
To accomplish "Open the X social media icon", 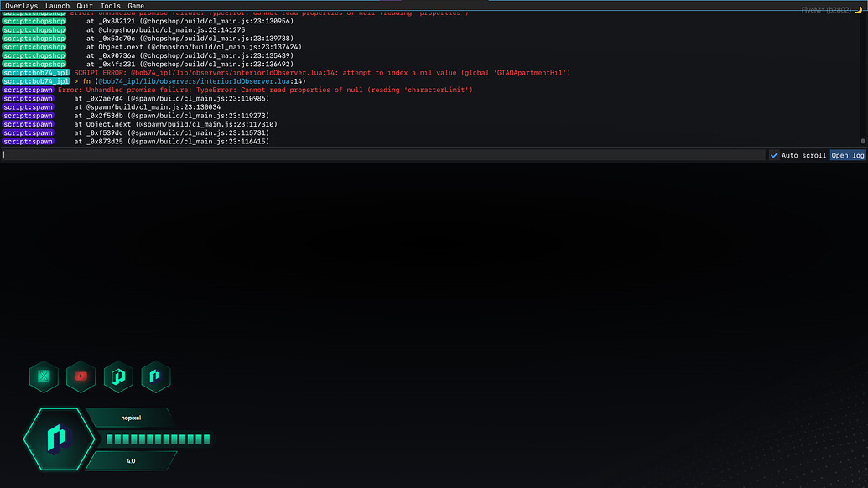I will point(44,376).
